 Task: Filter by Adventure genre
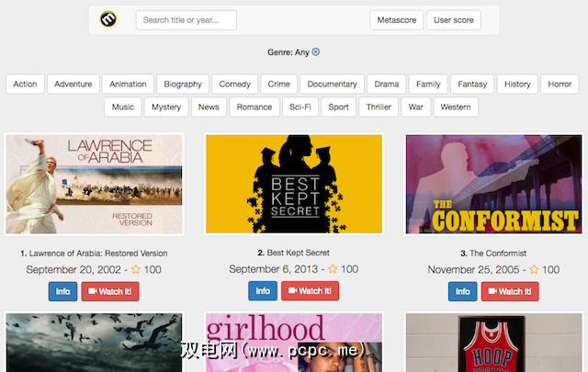point(73,84)
